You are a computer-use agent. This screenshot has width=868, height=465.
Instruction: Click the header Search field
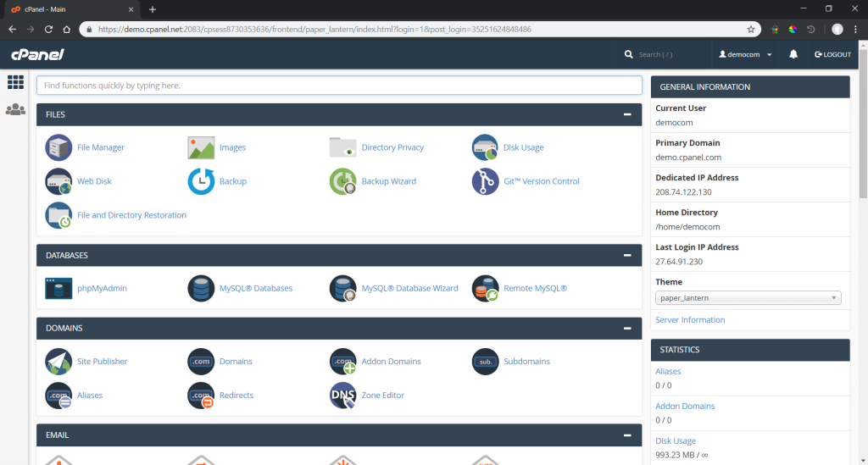(662, 54)
